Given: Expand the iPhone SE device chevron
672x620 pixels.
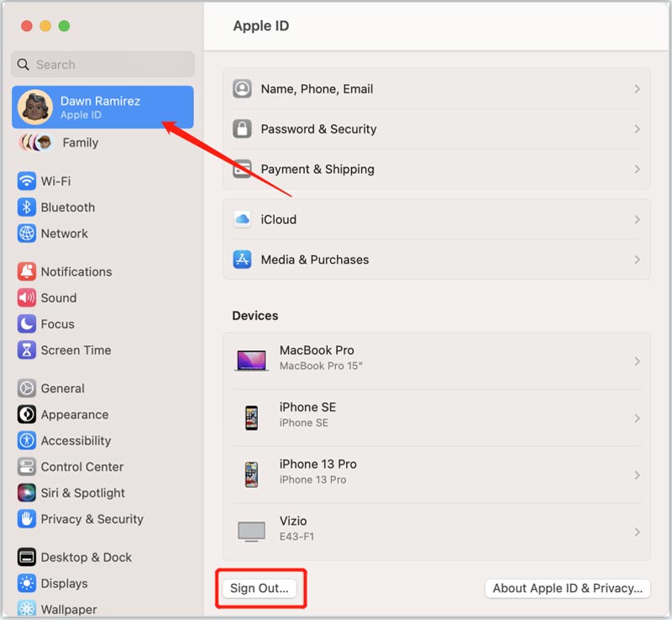Looking at the screenshot, I should click(x=637, y=418).
